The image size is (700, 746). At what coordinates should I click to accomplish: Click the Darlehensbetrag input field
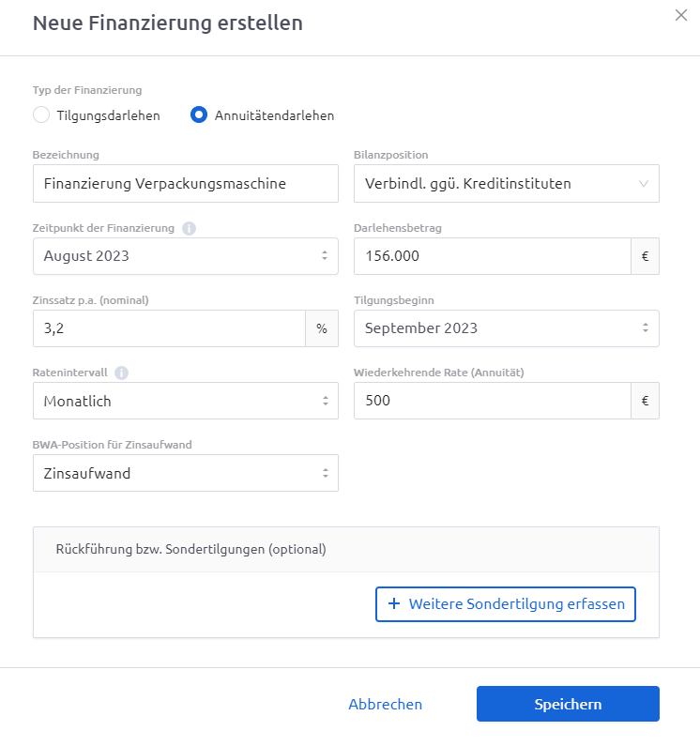coord(493,256)
